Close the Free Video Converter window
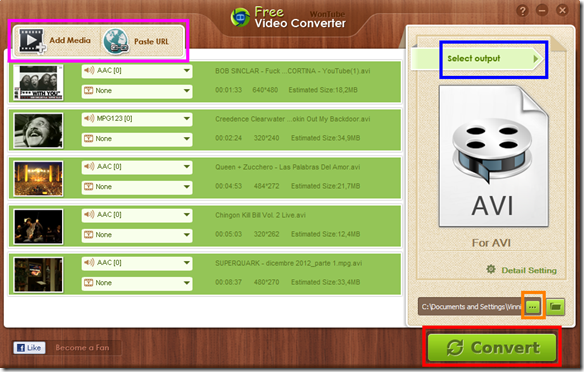Screen dimensions: 584x372 click(x=562, y=10)
